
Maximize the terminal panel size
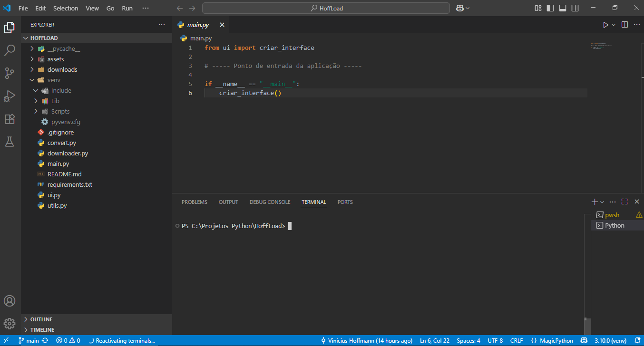point(624,202)
